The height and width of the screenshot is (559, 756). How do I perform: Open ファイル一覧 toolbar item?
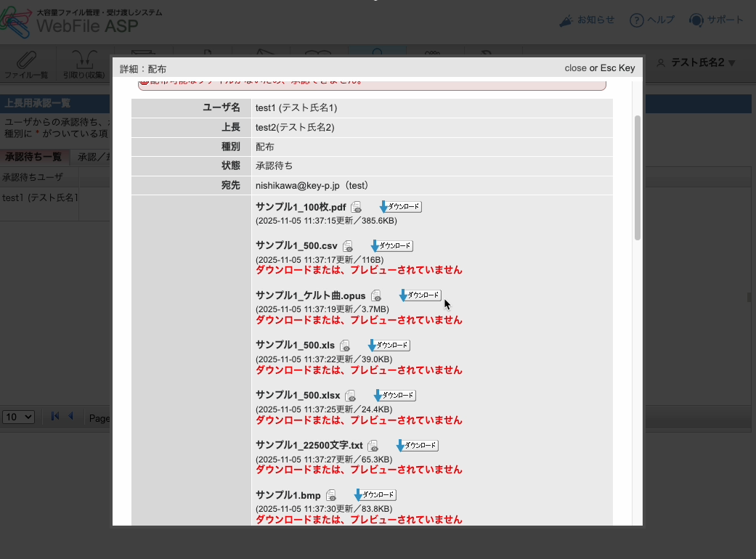26,65
